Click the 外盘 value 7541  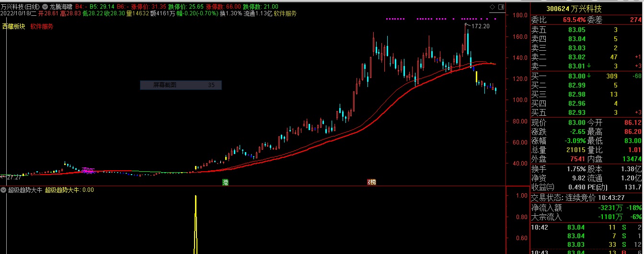point(577,159)
